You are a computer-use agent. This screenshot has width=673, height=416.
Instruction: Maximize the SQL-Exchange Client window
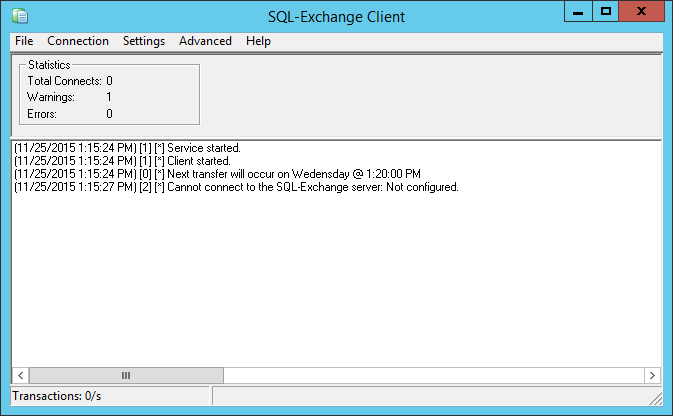click(x=606, y=12)
